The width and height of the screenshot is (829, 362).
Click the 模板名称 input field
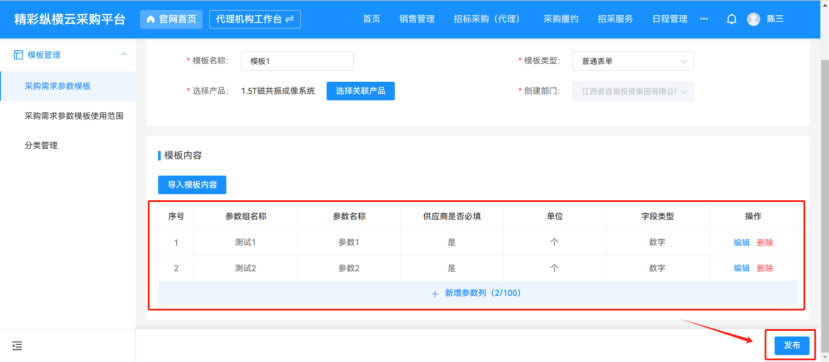(297, 61)
